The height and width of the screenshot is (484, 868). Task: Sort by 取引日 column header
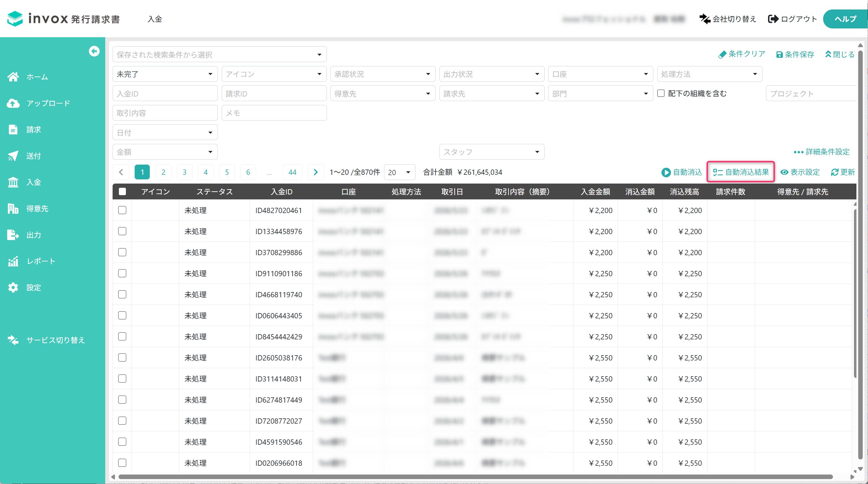click(452, 192)
